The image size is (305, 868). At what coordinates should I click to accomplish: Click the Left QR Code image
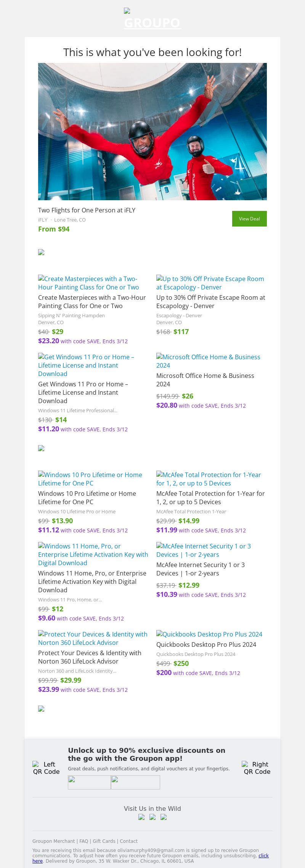46,768
